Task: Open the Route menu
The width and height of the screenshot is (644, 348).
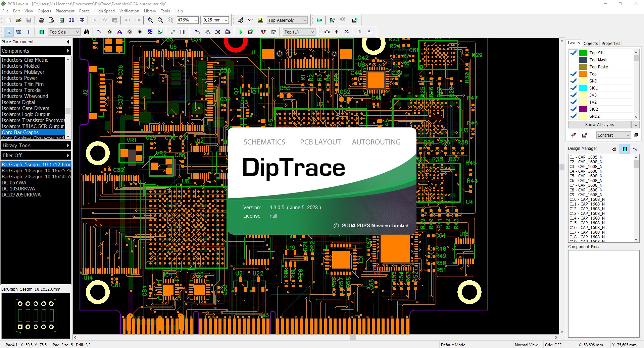Action: pos(84,11)
